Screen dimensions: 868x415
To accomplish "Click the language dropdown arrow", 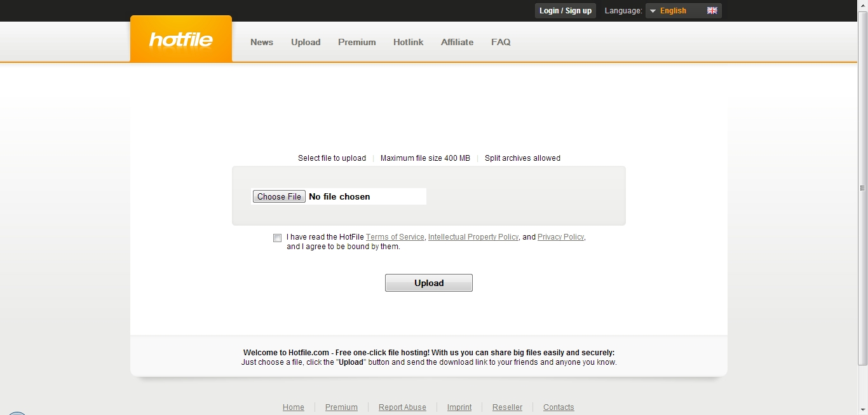I will (653, 11).
